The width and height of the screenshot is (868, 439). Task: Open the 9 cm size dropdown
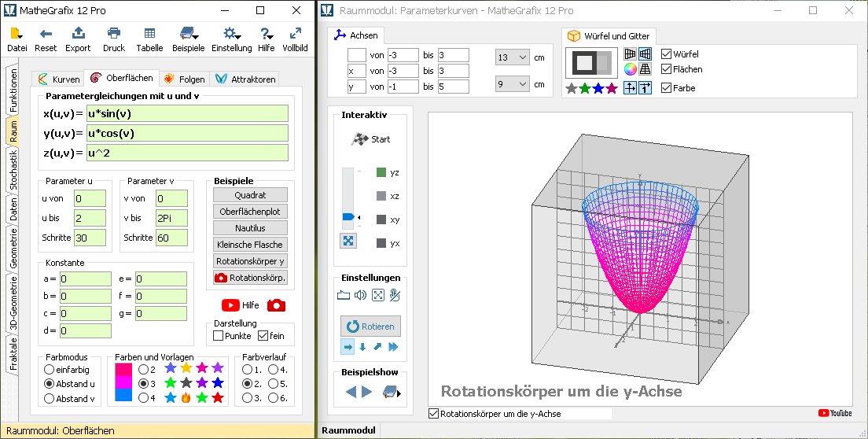coord(513,84)
